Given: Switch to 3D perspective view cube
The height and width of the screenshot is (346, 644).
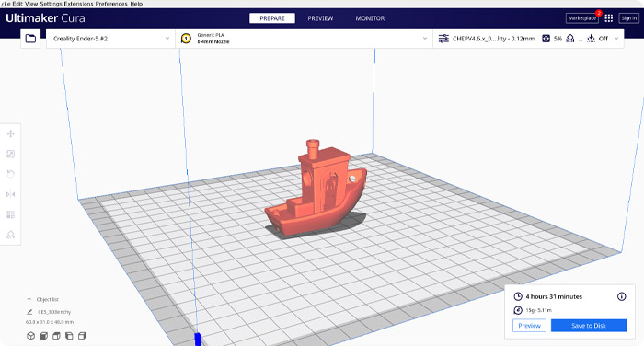Looking at the screenshot, I should click(30, 336).
